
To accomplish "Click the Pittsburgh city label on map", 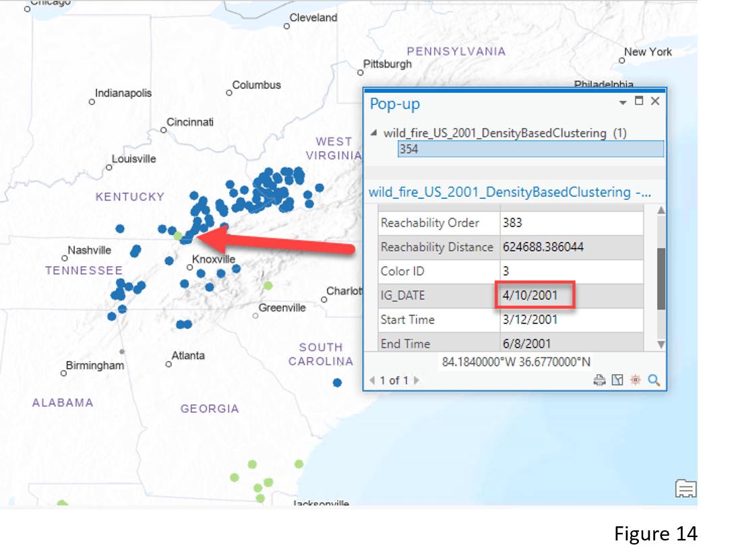I will tap(388, 64).
